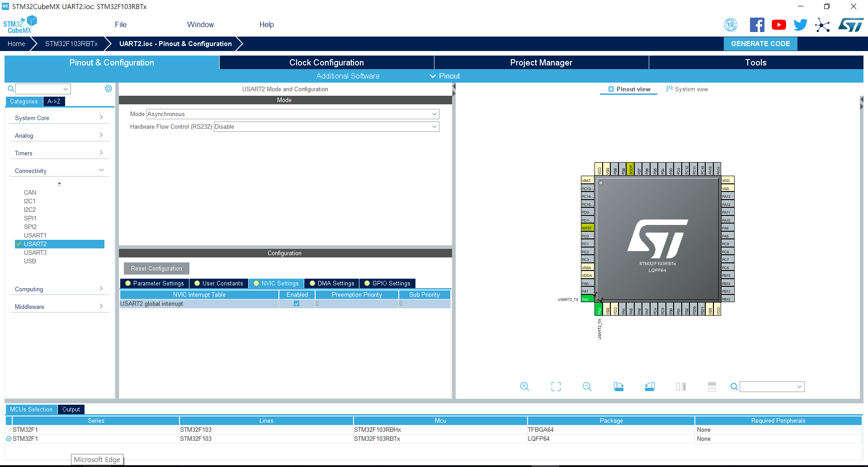Open the Help menu
Screen dimensions: 868x467
(266, 24)
